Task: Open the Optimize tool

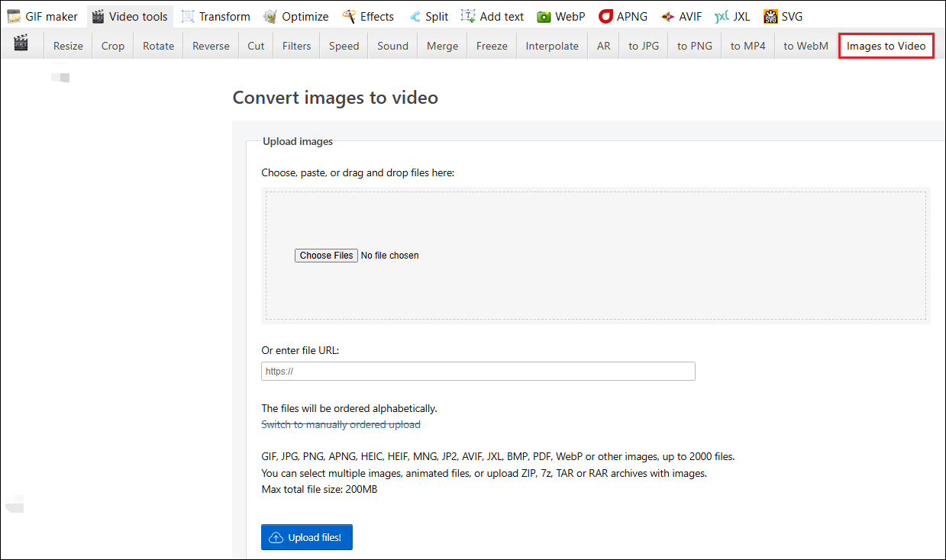Action: coord(296,15)
